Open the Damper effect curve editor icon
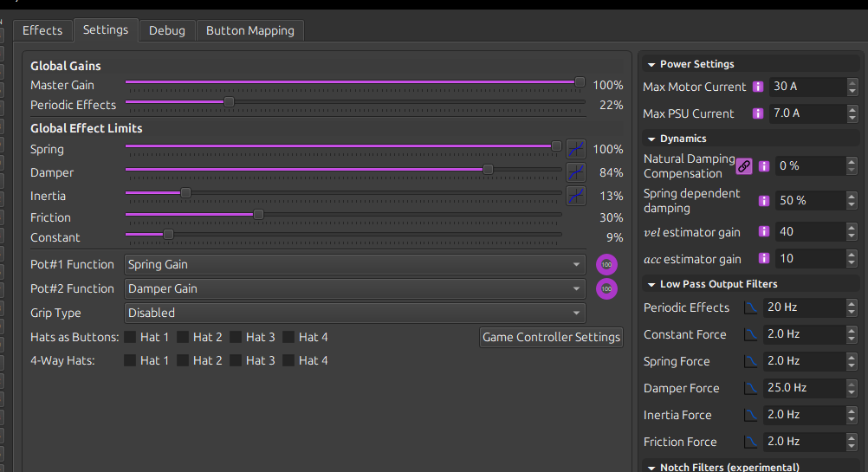The width and height of the screenshot is (868, 472). pos(576,172)
